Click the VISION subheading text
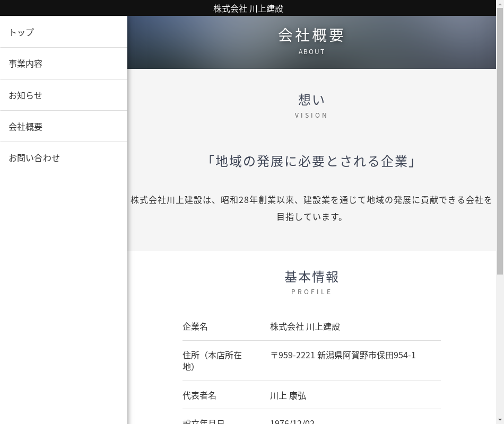Image resolution: width=504 pixels, height=424 pixels. coord(311,115)
